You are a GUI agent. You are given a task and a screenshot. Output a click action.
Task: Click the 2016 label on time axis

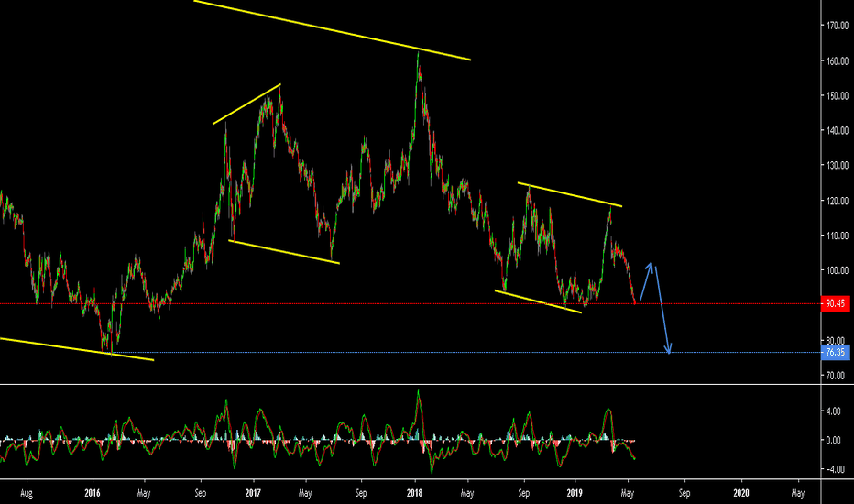click(x=93, y=493)
